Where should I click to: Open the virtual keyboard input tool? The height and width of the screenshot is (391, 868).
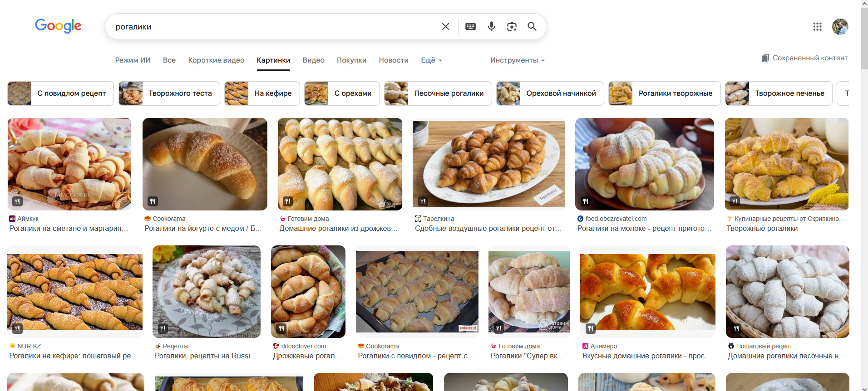coord(470,27)
